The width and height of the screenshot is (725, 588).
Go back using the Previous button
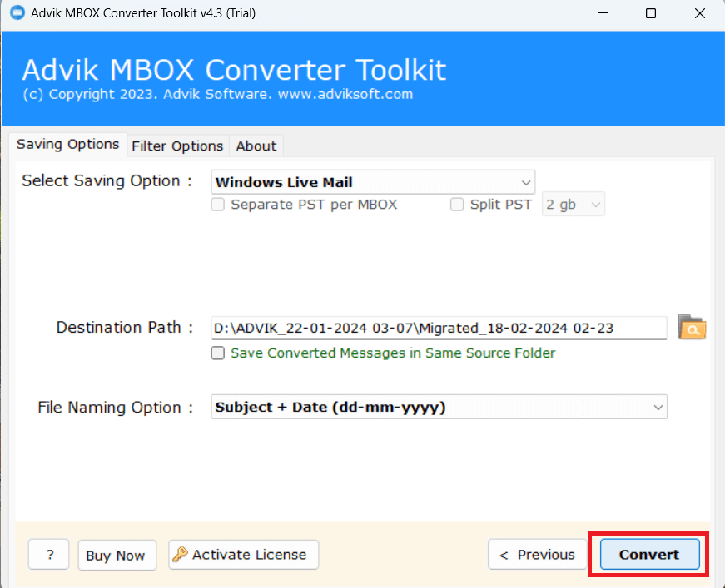click(x=537, y=554)
